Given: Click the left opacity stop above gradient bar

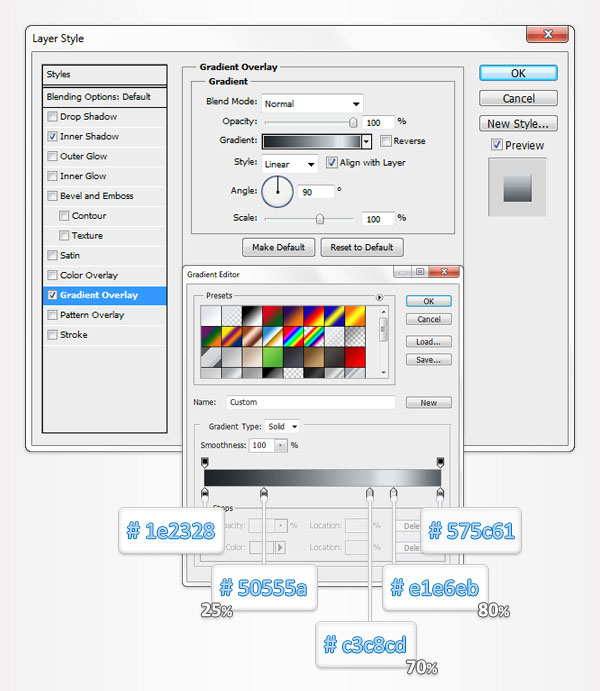Looking at the screenshot, I should point(205,462).
